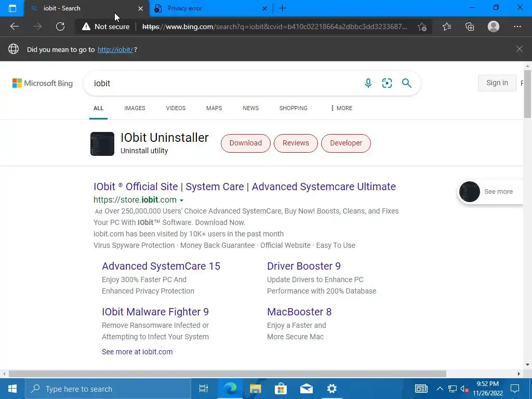The image size is (532, 399).
Task: Show hidden system tray icons
Action: 440,389
